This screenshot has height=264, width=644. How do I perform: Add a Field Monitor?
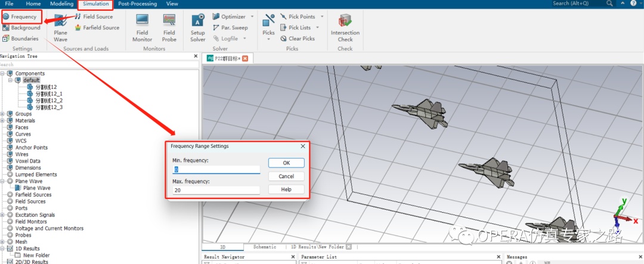click(142, 27)
